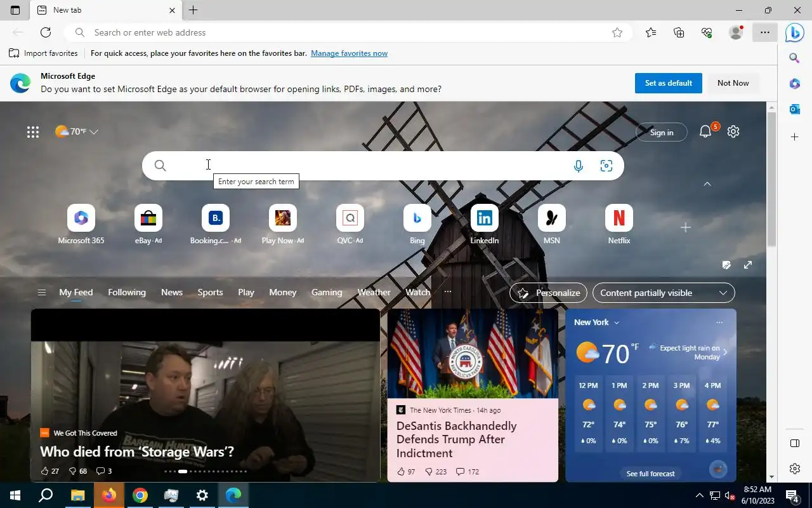Switch to the News tab
The width and height of the screenshot is (812, 508).
click(x=172, y=292)
